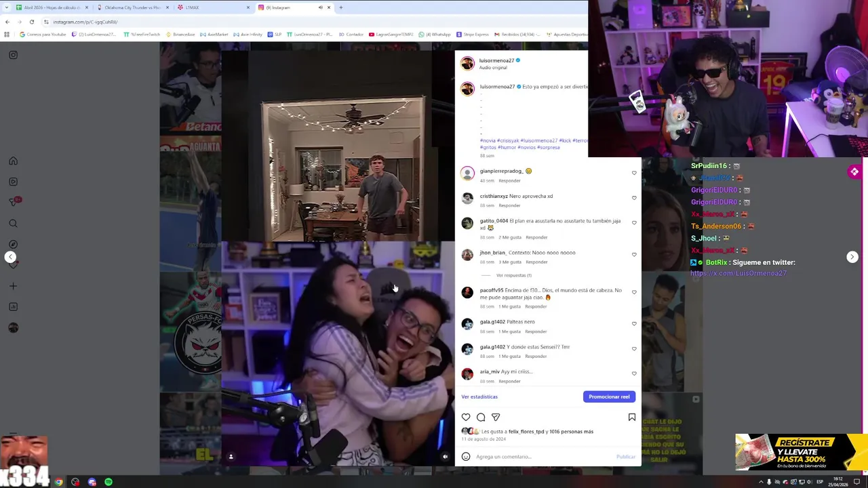The height and width of the screenshot is (488, 868).
Task: Open Explore compass icon in sidebar
Action: (x=13, y=244)
